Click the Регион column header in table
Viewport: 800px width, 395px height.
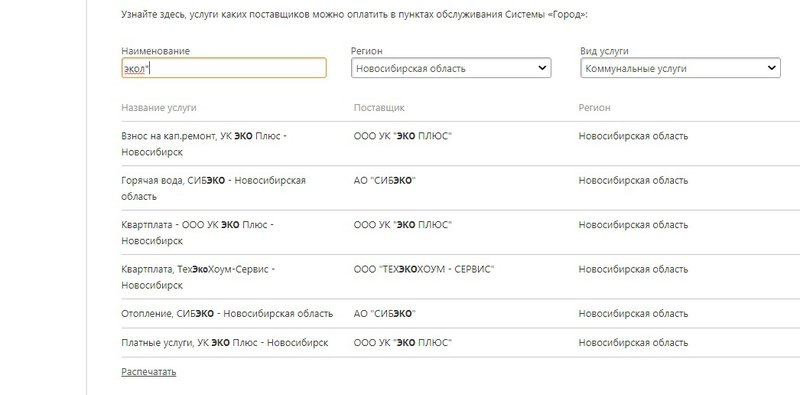point(594,108)
